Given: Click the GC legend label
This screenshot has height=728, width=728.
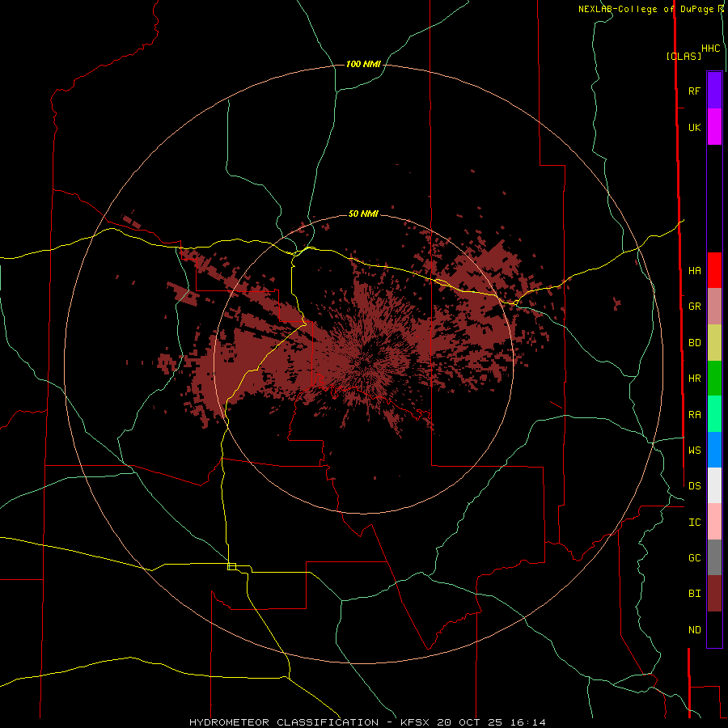Looking at the screenshot, I should (694, 558).
